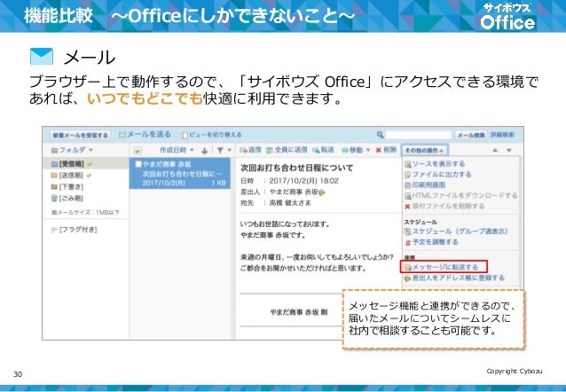Viewport: 566px width, 392px height.
Task: Open the 作成日時 sort dropdown
Action: [177, 150]
